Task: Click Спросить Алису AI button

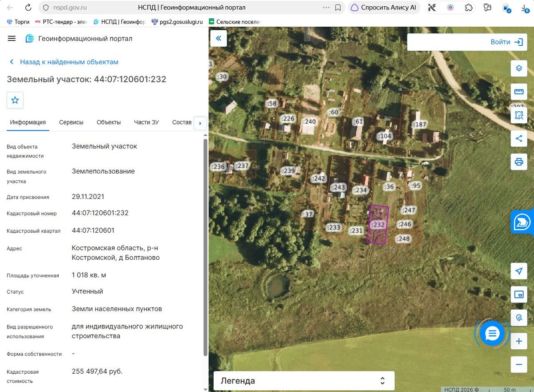Action: 384,8
